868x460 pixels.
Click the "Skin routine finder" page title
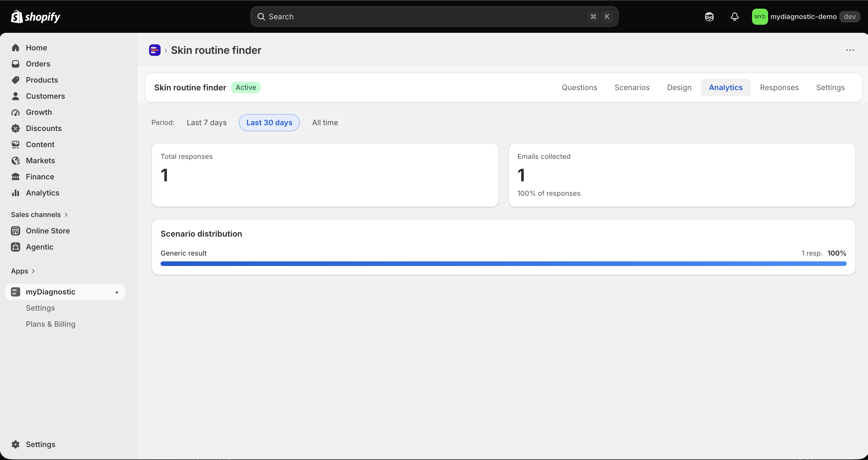pos(216,50)
